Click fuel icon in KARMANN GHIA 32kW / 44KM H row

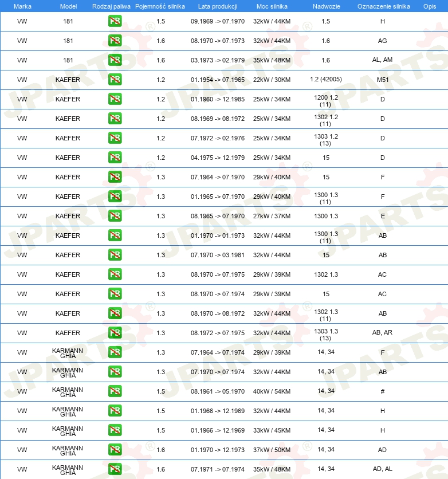pos(115,411)
